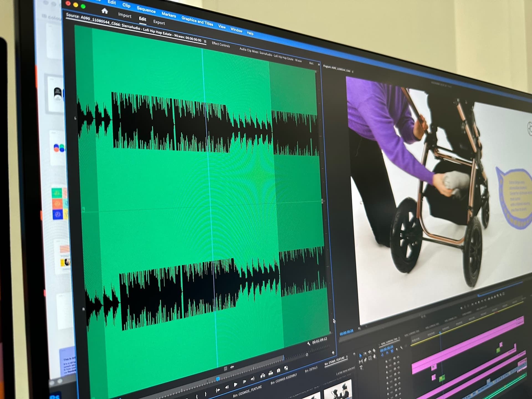The width and height of the screenshot is (532, 399).
Task: Switch to the Effect Controls tab
Action: pyautogui.click(x=221, y=45)
